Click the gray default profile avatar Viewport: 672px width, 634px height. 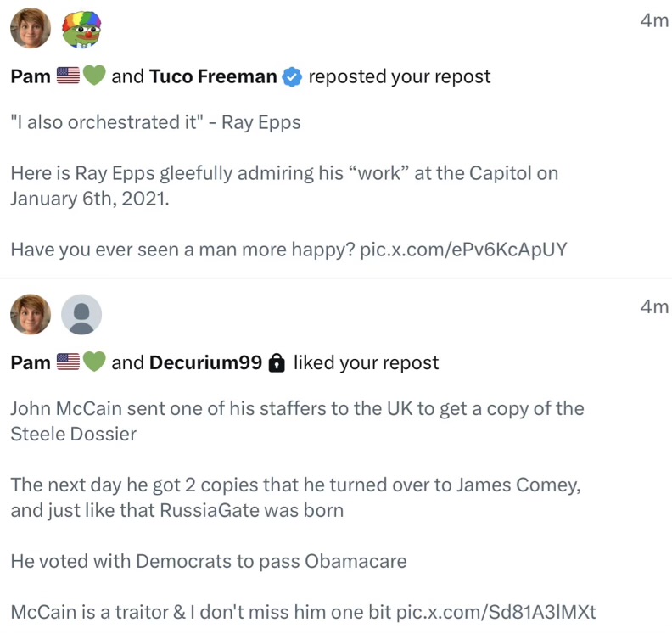point(81,315)
